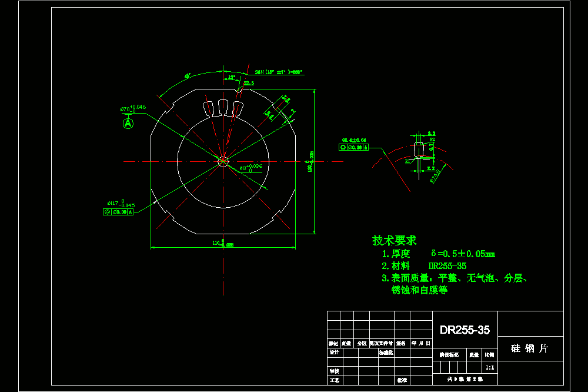This screenshot has height=392, width=588.
Task: Select datum symbol A circle
Action: 128,123
